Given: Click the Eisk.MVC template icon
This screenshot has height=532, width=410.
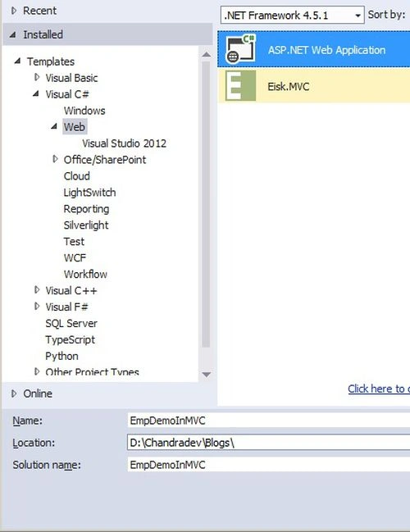Looking at the screenshot, I should (x=240, y=85).
